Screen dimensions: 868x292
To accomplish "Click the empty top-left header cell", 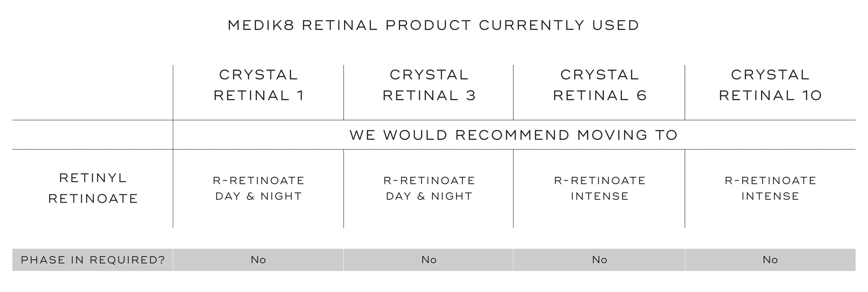I will click(x=93, y=92).
